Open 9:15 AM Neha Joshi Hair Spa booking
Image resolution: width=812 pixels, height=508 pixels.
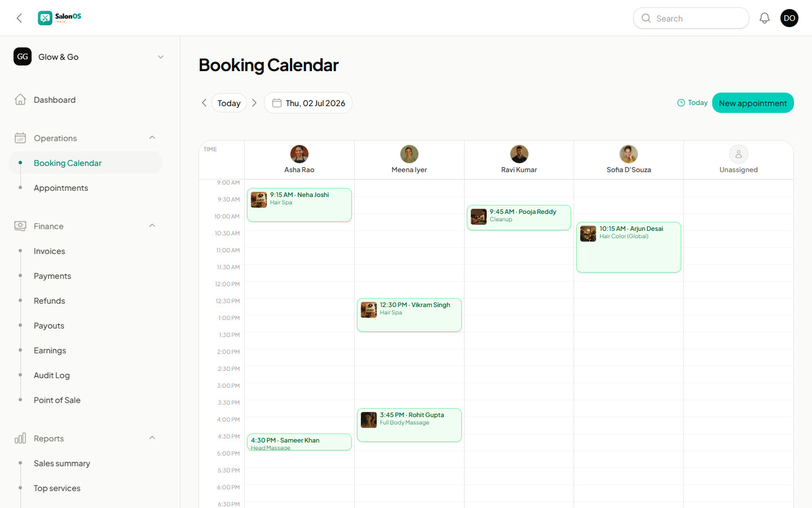(x=299, y=205)
